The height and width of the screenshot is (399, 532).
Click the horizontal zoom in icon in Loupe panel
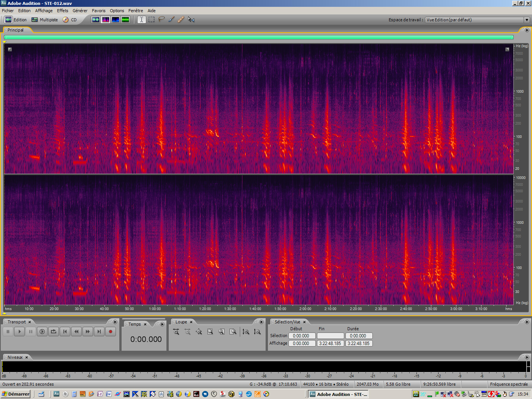tap(176, 331)
